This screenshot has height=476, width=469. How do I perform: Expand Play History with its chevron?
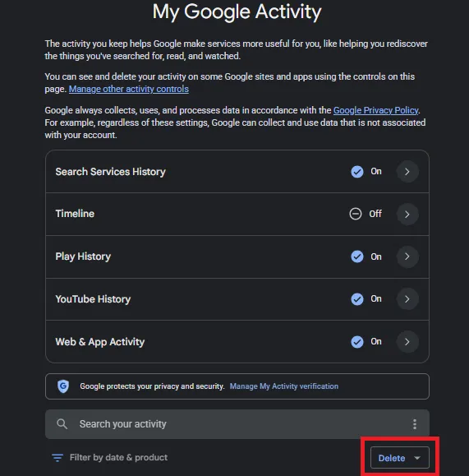click(407, 256)
